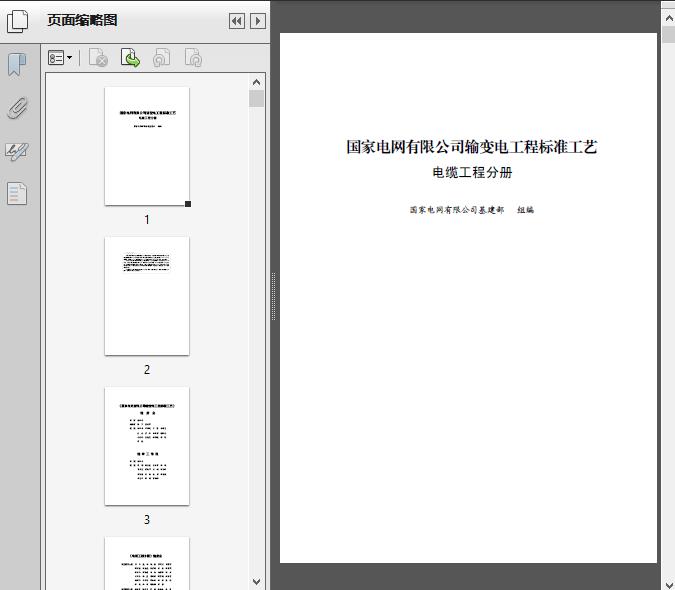Click the delete pages icon
675x590 pixels.
coord(98,58)
